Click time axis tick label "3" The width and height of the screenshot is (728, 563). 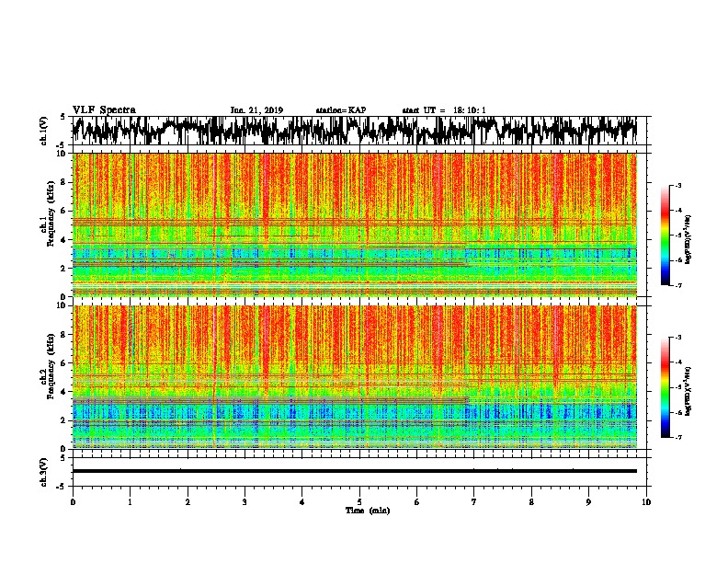pyautogui.click(x=245, y=502)
